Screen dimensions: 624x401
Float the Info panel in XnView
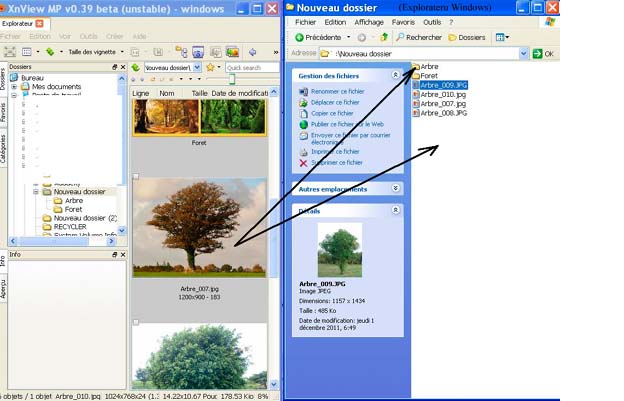(115, 254)
